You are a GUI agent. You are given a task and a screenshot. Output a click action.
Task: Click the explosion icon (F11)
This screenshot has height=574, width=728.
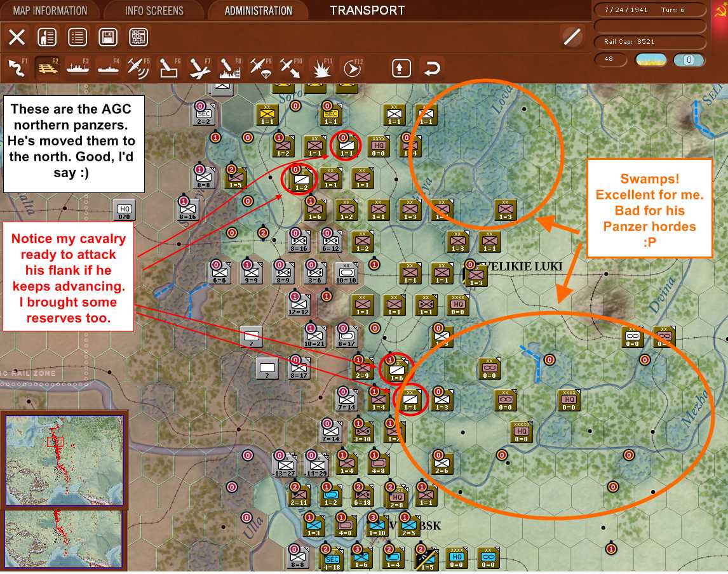321,68
